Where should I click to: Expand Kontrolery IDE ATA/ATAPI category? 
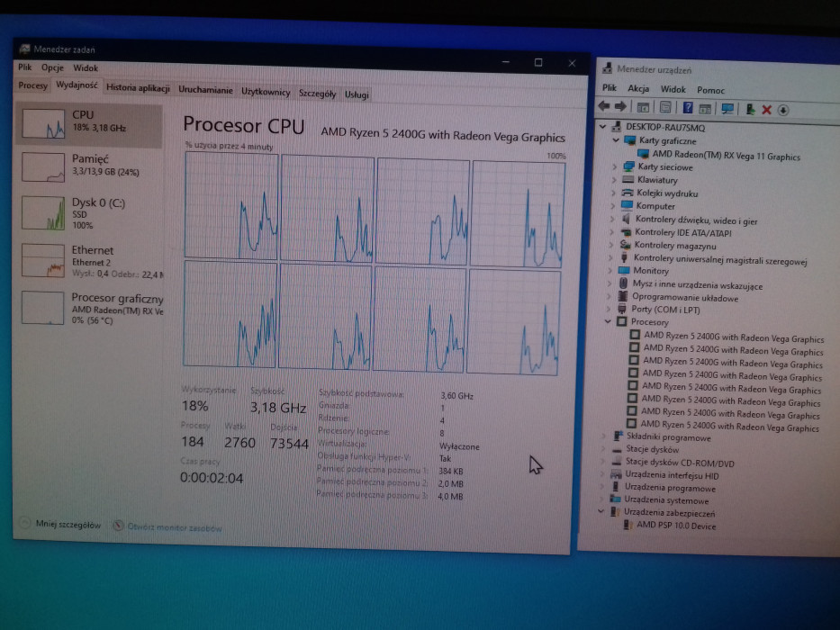pos(612,232)
